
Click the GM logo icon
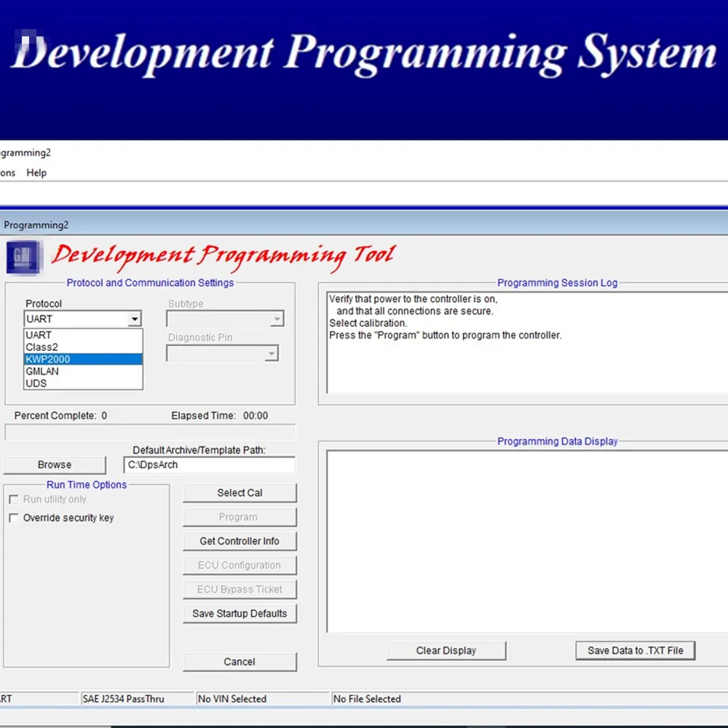23,256
